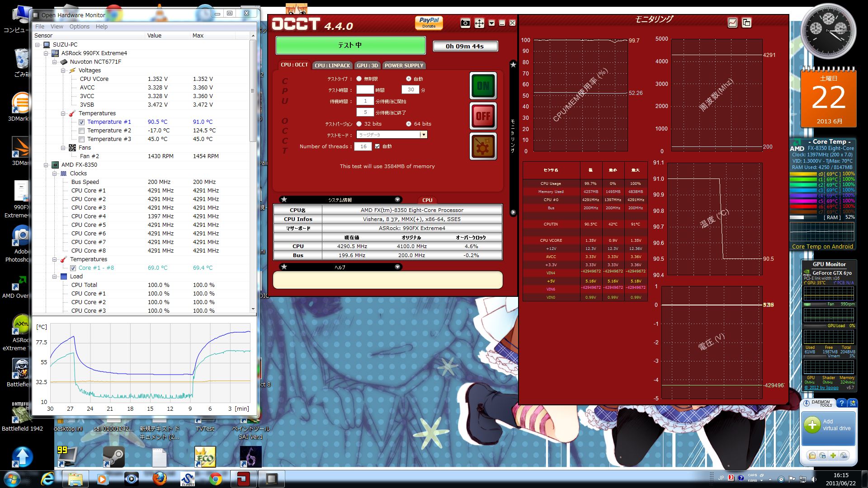Select the CPU : OCCT tab
This screenshot has height=488, width=868.
(294, 65)
